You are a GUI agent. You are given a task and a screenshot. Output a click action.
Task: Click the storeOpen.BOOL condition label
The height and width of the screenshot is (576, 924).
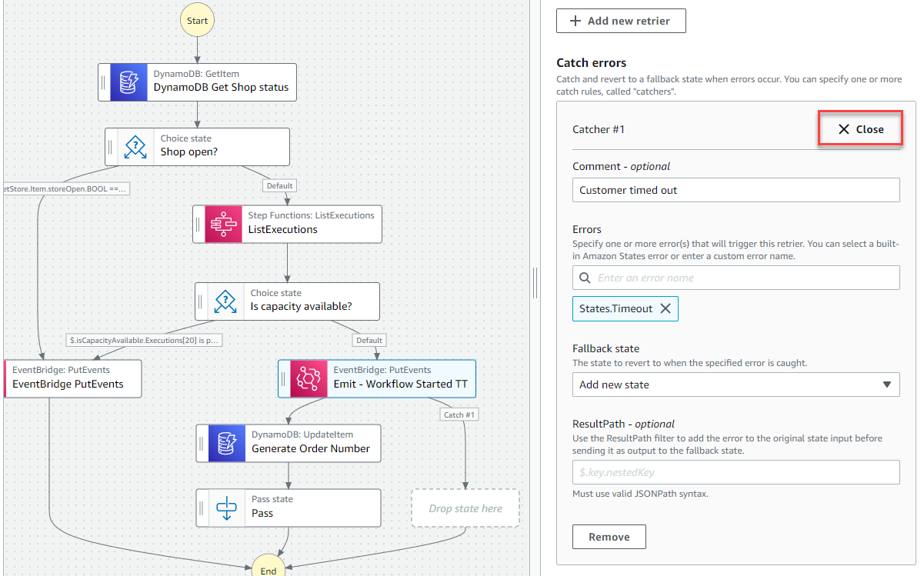pyautogui.click(x=66, y=188)
